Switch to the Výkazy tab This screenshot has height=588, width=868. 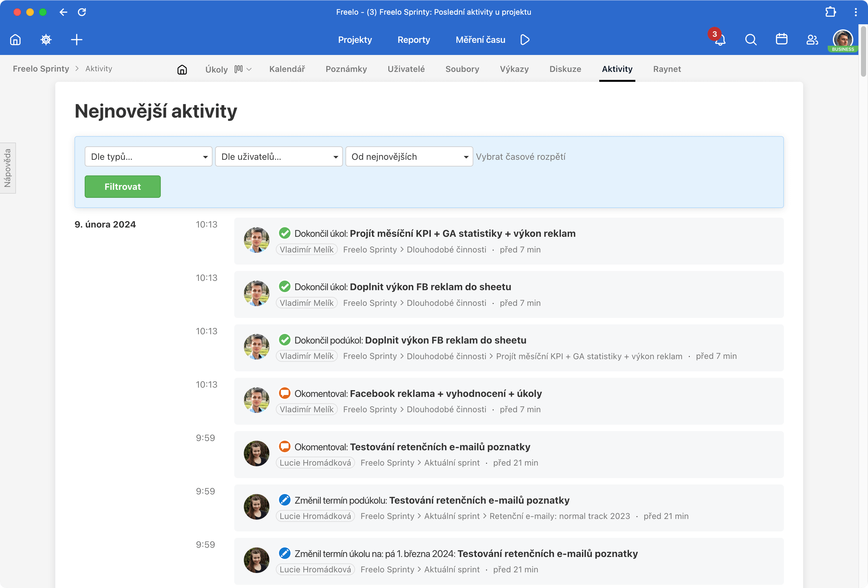(x=514, y=69)
